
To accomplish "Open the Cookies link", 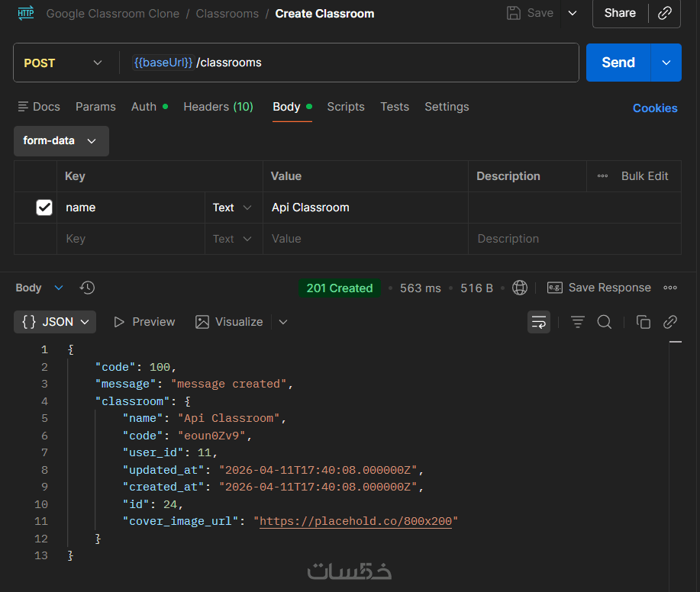I will click(x=656, y=108).
